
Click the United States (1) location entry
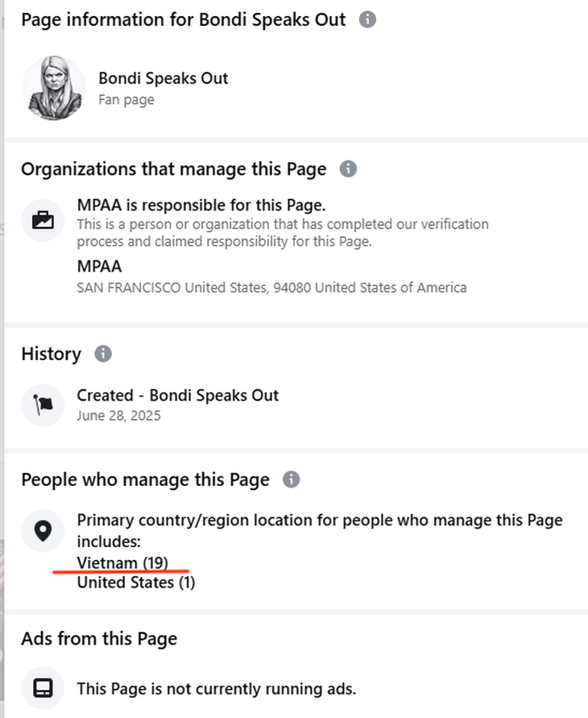135,582
